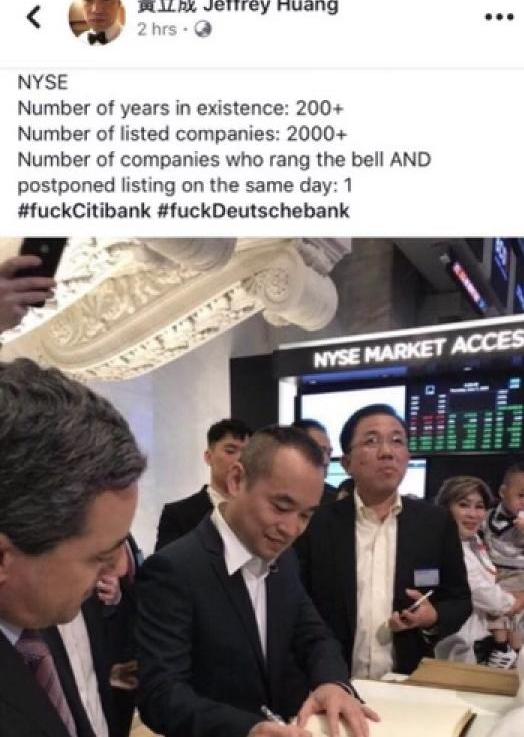This screenshot has width=524, height=737.
Task: Open the Citibank hashtag link
Action: 84,210
